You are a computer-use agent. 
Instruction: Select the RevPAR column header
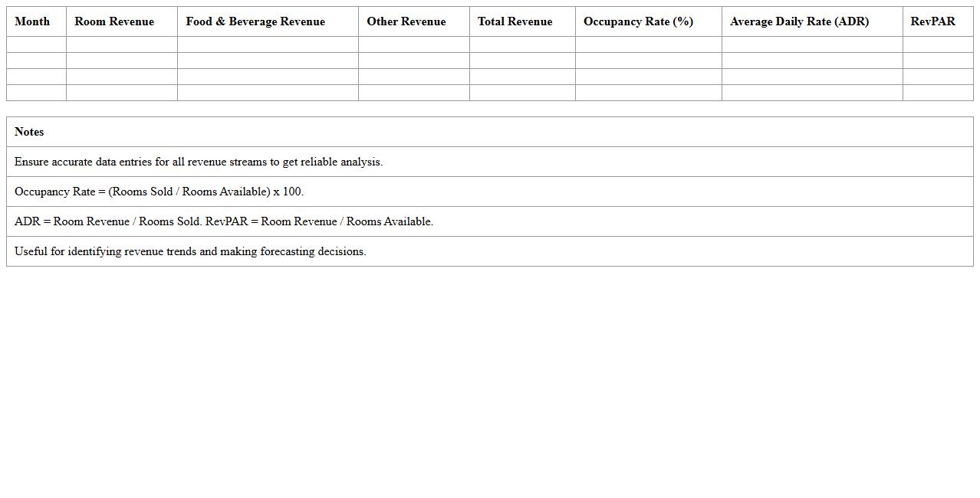pyautogui.click(x=932, y=21)
